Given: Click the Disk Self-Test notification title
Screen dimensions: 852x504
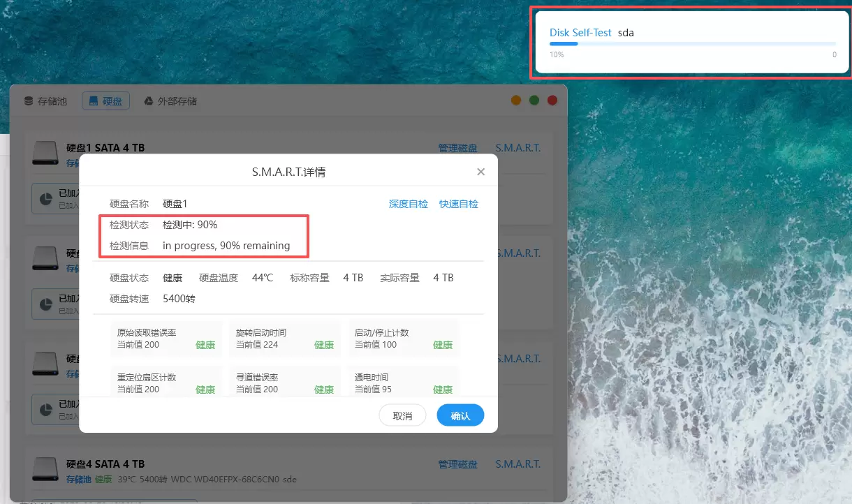Looking at the screenshot, I should (580, 33).
